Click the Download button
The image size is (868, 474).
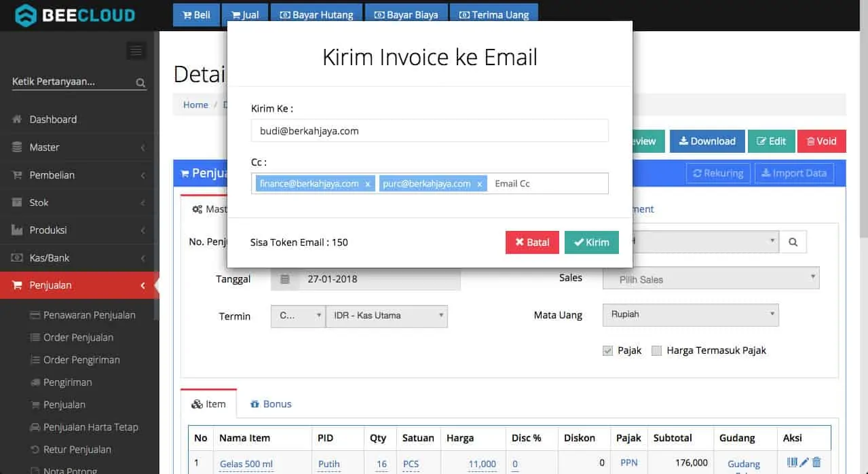[707, 141]
